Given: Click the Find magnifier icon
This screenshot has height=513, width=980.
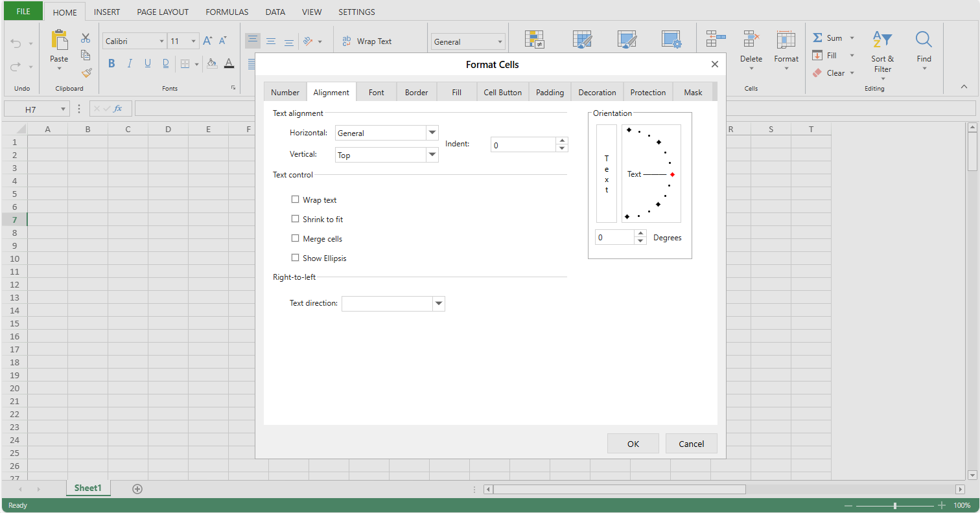Looking at the screenshot, I should click(924, 40).
